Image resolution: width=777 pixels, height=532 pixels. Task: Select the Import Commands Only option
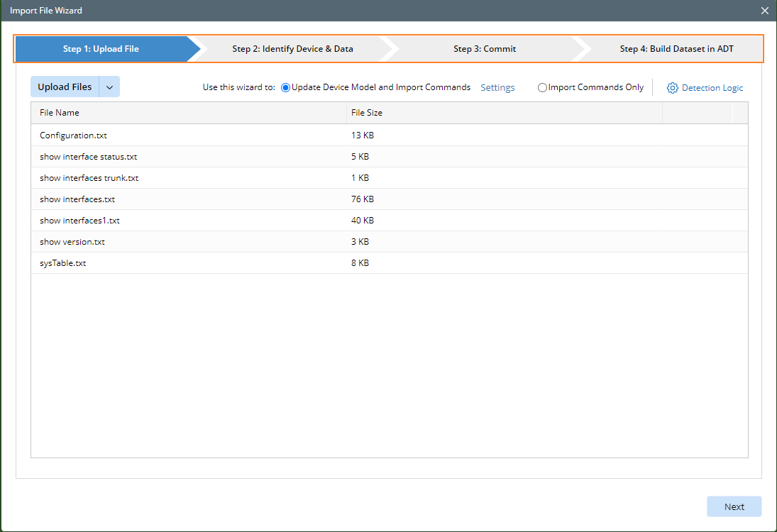click(x=542, y=87)
